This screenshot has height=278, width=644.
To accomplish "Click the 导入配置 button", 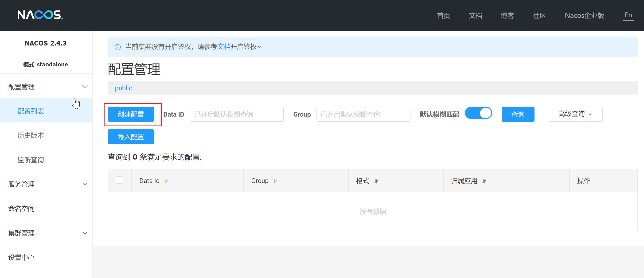I will (x=131, y=137).
